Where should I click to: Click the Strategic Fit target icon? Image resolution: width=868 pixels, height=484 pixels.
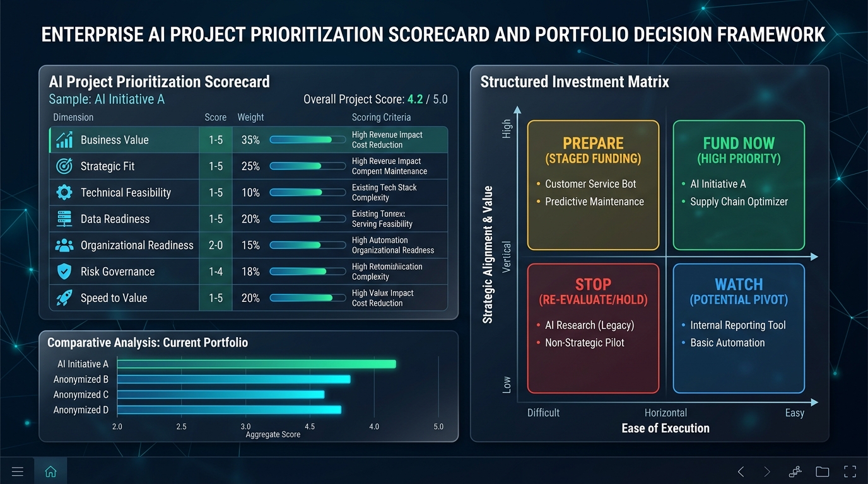click(64, 166)
